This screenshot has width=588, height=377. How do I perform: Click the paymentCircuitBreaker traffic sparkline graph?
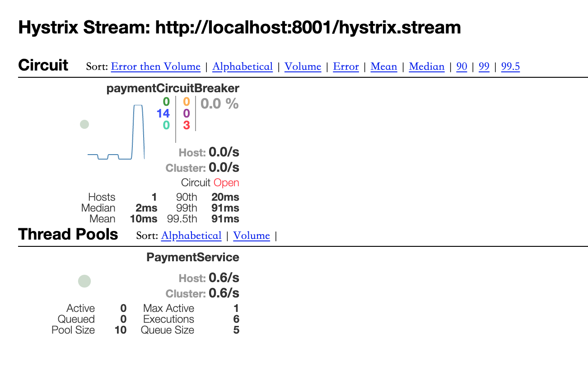click(x=116, y=132)
